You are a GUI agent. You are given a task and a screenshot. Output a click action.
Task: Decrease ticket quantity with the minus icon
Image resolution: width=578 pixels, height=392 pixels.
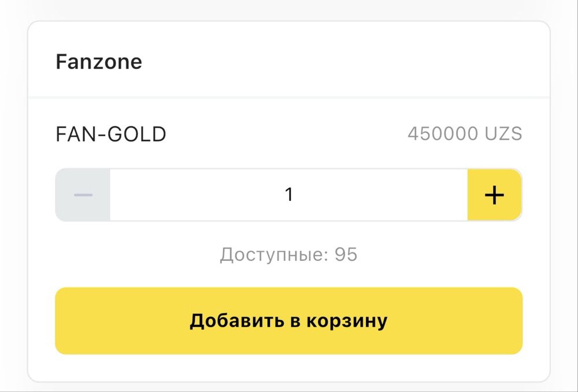[83, 195]
